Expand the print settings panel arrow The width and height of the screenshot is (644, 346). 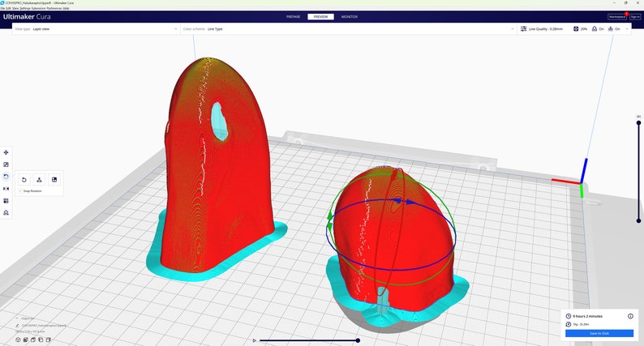pyautogui.click(x=627, y=29)
